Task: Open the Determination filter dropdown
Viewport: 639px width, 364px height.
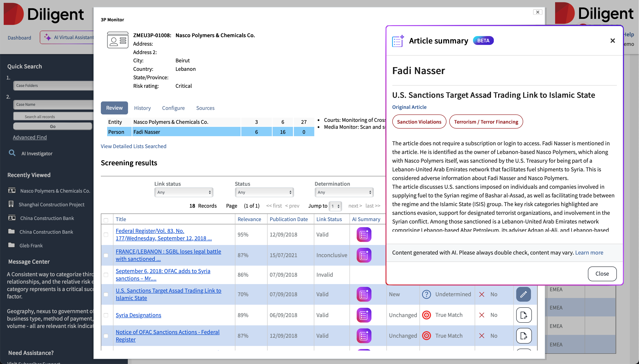Action: pyautogui.click(x=344, y=192)
